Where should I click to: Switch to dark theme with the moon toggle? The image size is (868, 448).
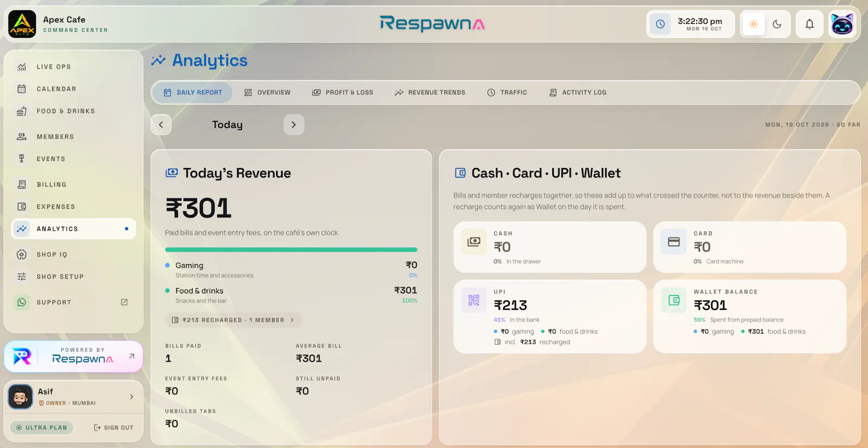pos(777,24)
